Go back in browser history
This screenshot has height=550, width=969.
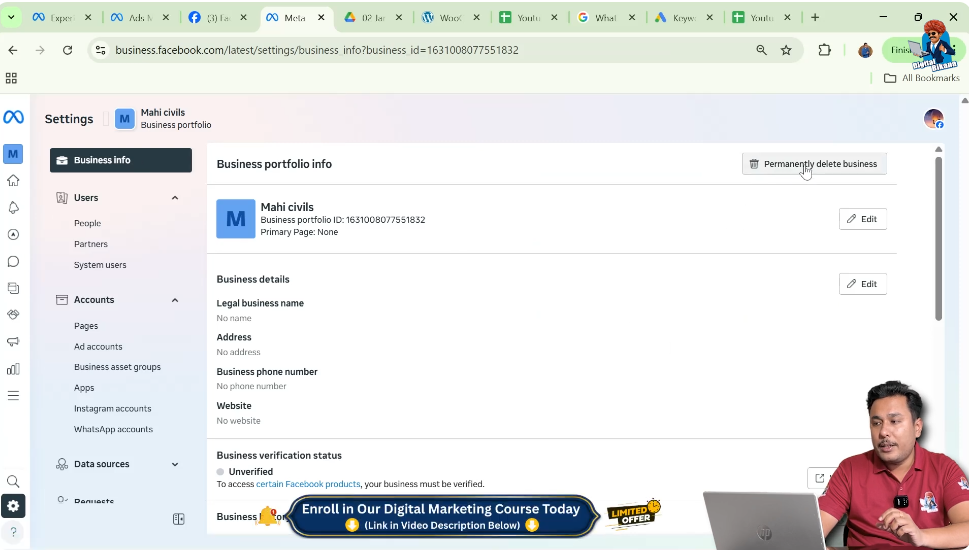pos(13,50)
